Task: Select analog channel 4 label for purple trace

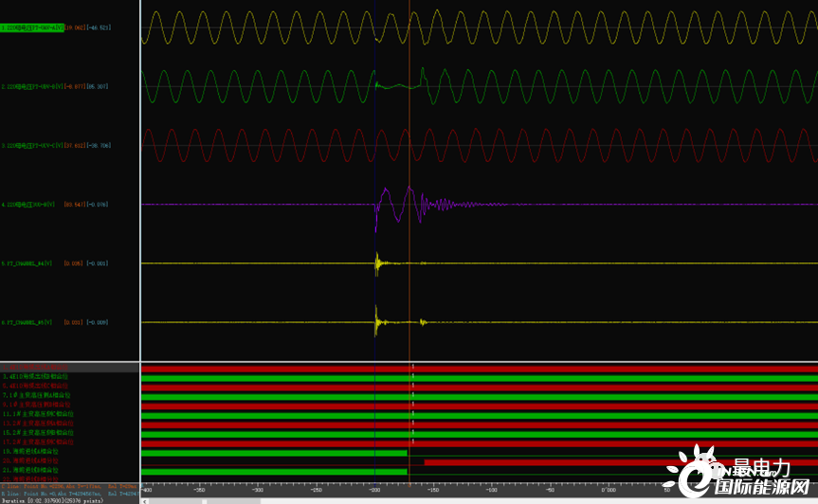Action: tap(28, 205)
